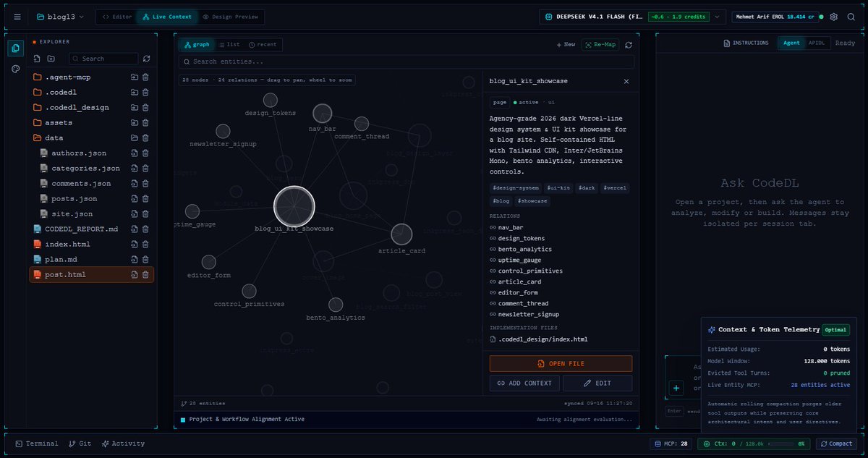Delete the data folder via trash icon
868x458 pixels.
pyautogui.click(x=145, y=137)
